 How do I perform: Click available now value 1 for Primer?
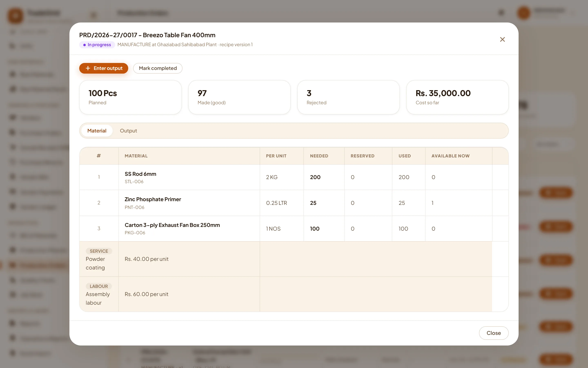432,203
